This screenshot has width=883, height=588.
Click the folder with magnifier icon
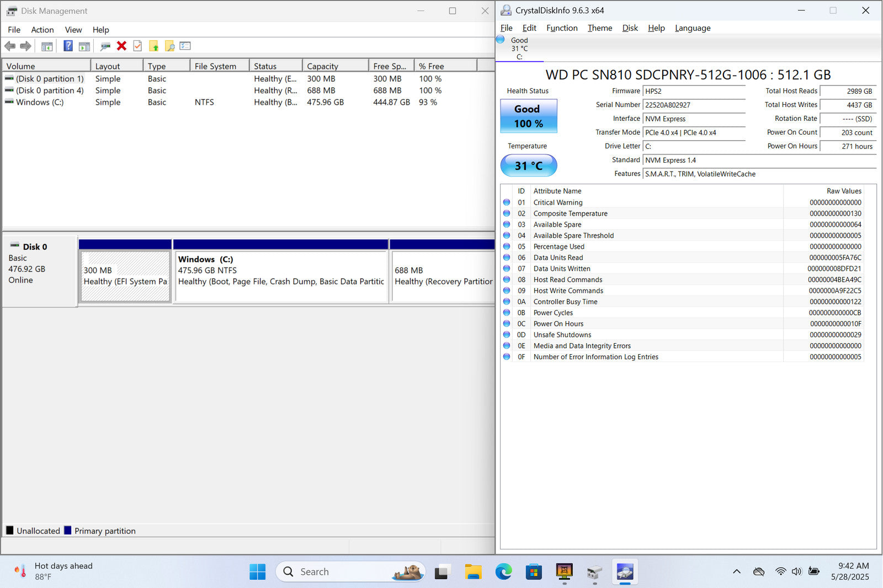[x=169, y=46]
